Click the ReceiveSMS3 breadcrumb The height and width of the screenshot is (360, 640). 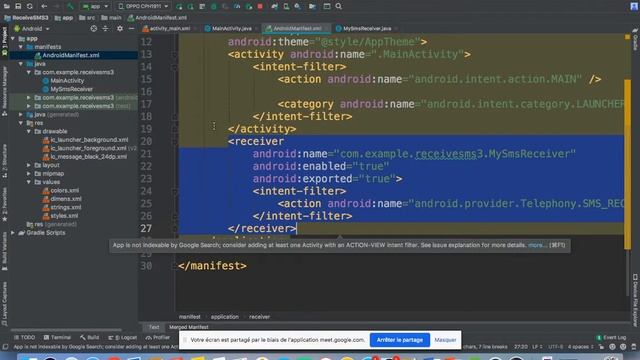[x=27, y=18]
